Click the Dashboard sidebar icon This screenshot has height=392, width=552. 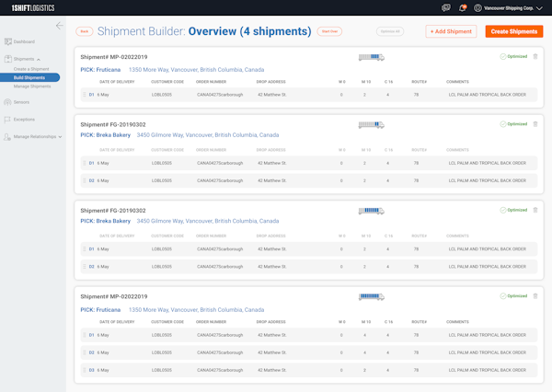7,41
